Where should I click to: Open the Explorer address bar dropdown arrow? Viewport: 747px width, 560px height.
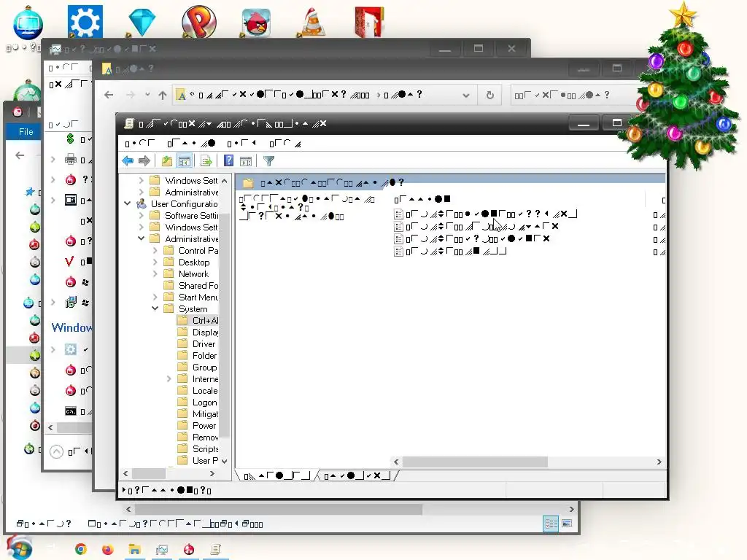point(466,96)
